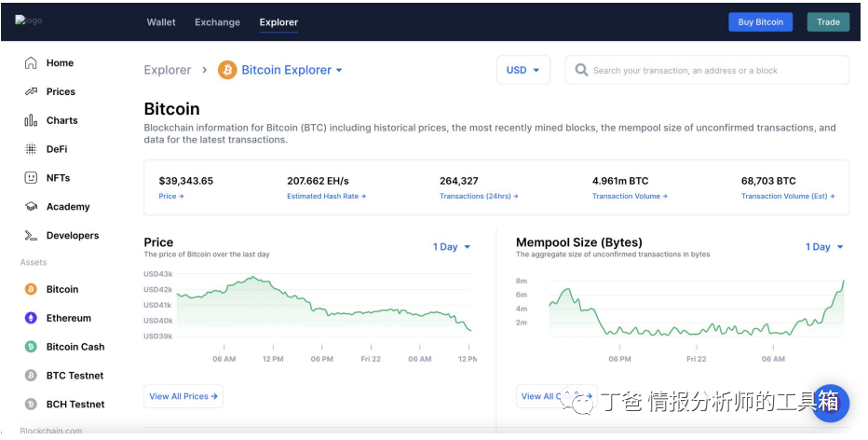The width and height of the screenshot is (868, 440).
Task: Click the NFTs smiley face icon
Action: tap(31, 178)
